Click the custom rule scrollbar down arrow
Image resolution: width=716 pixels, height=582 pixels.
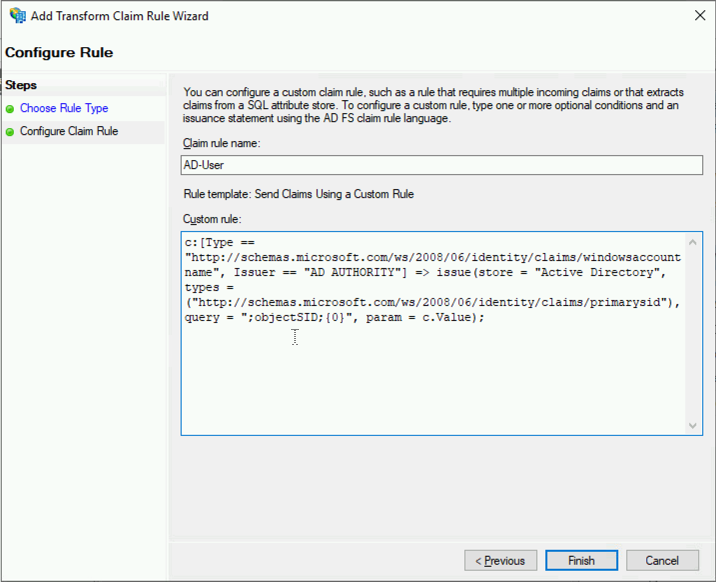pyautogui.click(x=693, y=425)
